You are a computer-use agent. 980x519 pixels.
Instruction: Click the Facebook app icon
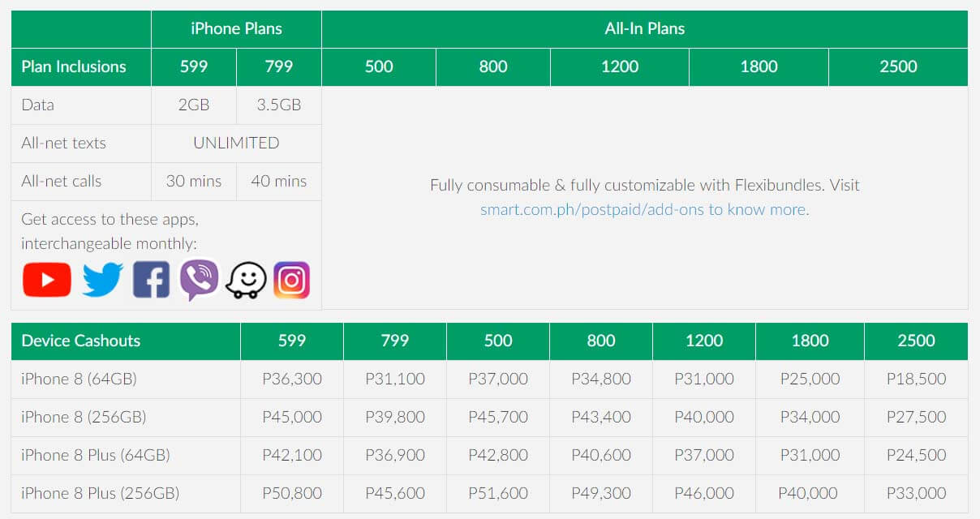click(x=151, y=281)
